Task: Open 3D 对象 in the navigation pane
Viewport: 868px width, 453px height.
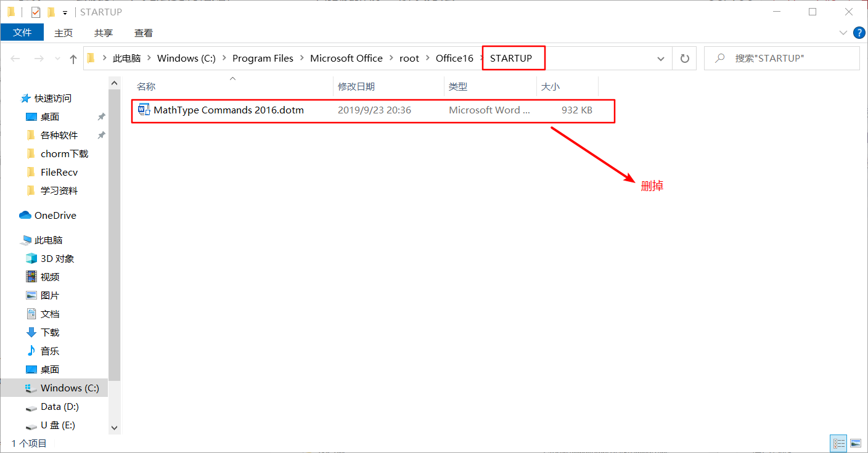Action: (57, 258)
